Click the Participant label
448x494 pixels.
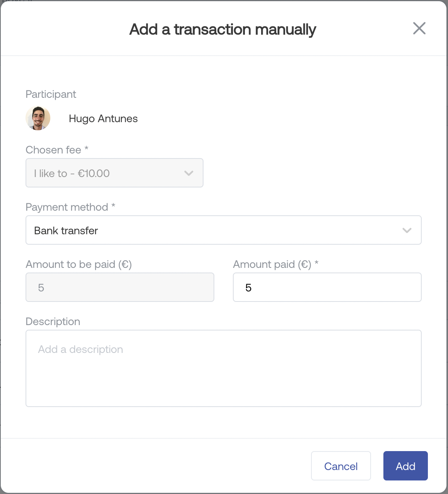[x=51, y=94]
